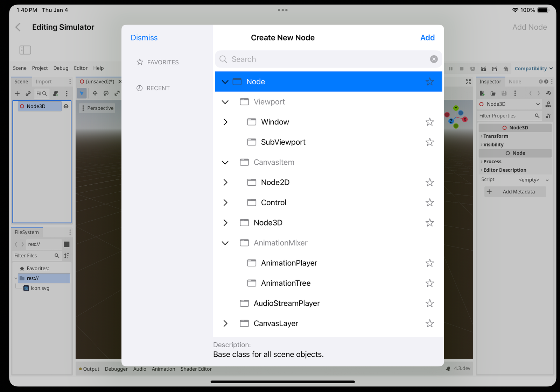Stop the running project
Screen dimensions: 560x392
point(462,69)
